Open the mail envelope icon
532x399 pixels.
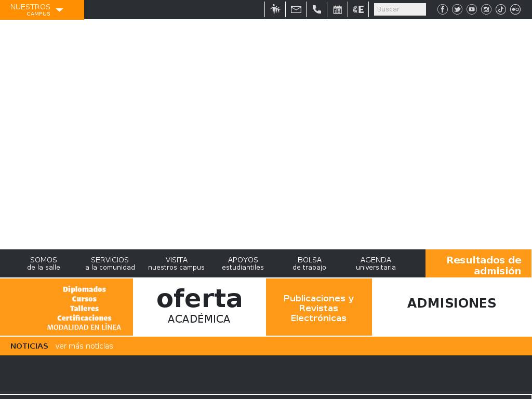296,9
